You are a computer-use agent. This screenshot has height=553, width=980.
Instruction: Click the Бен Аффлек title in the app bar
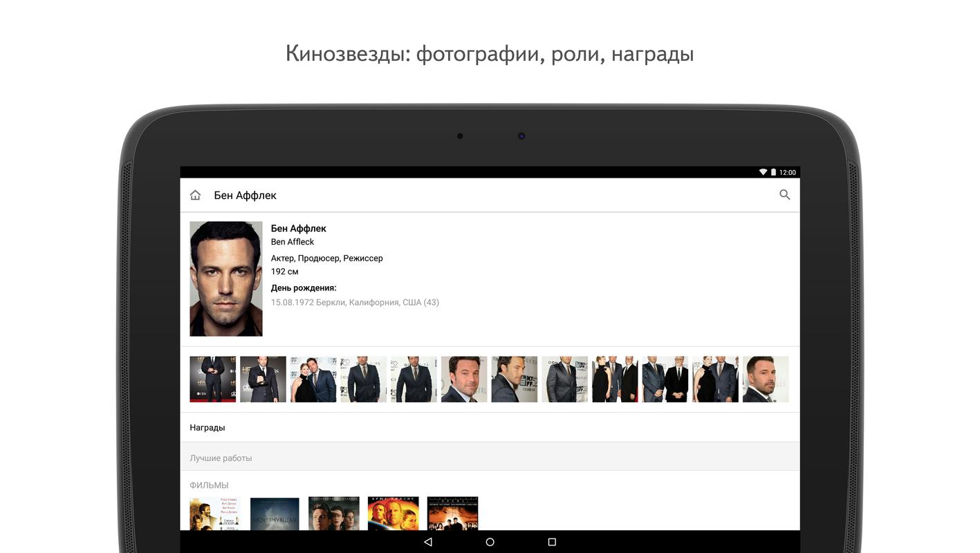tap(245, 196)
